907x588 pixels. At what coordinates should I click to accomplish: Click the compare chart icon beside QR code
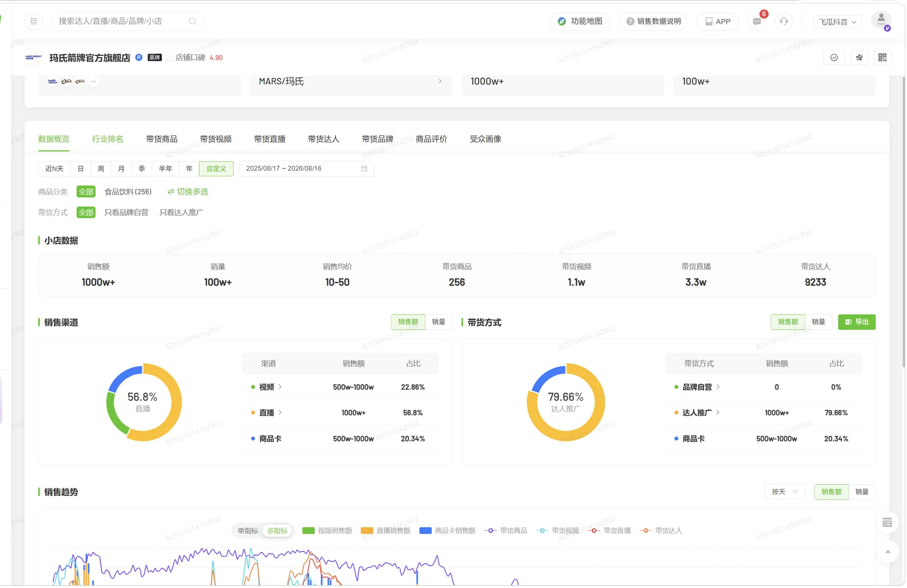pyautogui.click(x=859, y=57)
